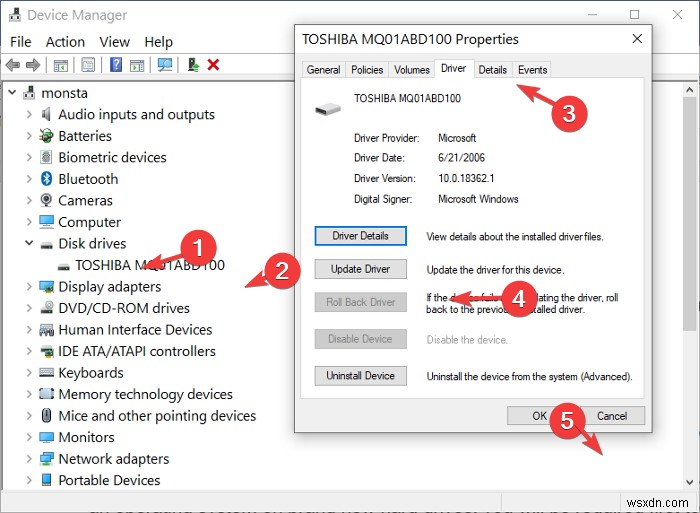Close the TOSHIBA Properties dialog
This screenshot has height=513, width=700.
coord(637,39)
